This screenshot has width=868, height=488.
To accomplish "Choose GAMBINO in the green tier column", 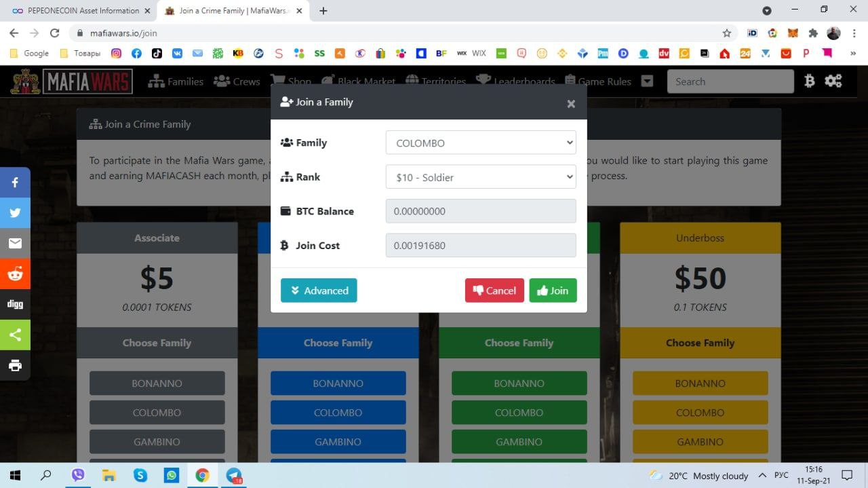I will pos(519,441).
